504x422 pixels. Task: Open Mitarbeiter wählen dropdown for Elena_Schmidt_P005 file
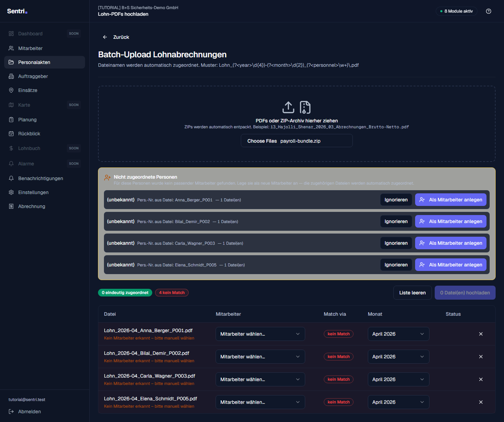(x=260, y=402)
